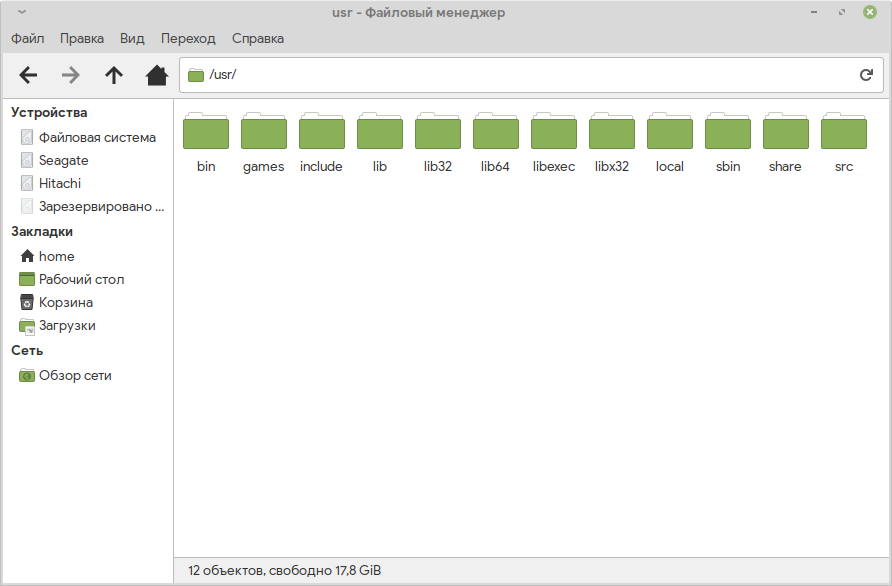Click the status bar text '12 объектов'
This screenshot has width=892, height=586.
click(x=226, y=571)
